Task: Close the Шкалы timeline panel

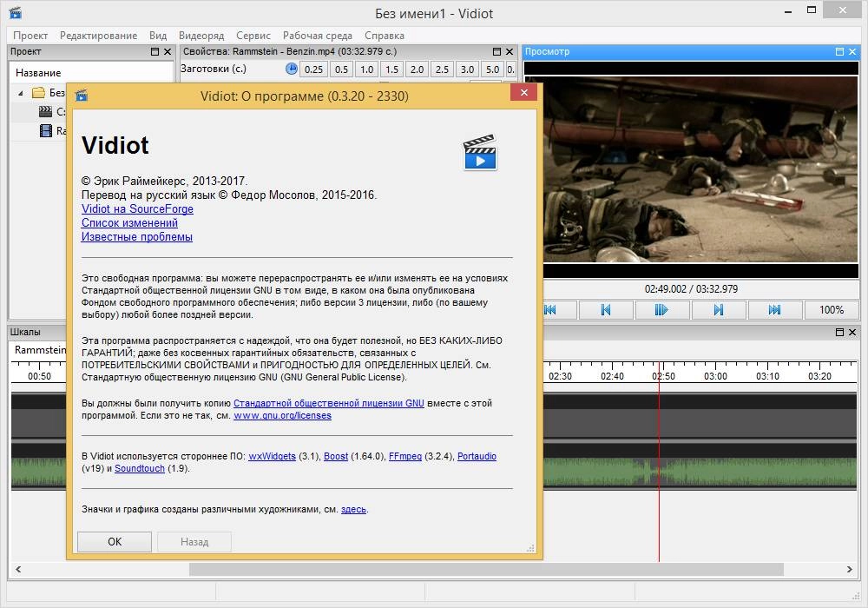Action: tap(852, 333)
